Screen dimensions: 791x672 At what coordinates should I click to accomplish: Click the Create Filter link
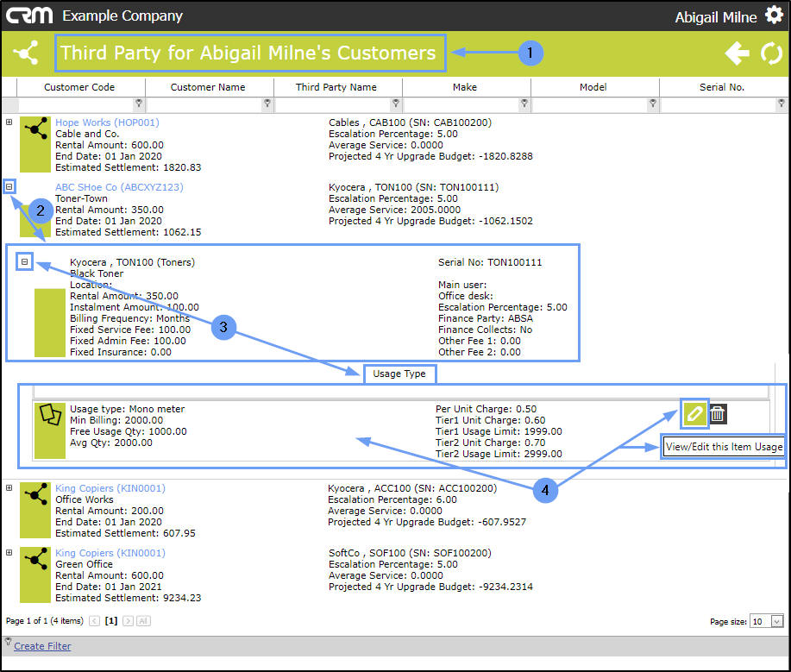click(x=42, y=646)
